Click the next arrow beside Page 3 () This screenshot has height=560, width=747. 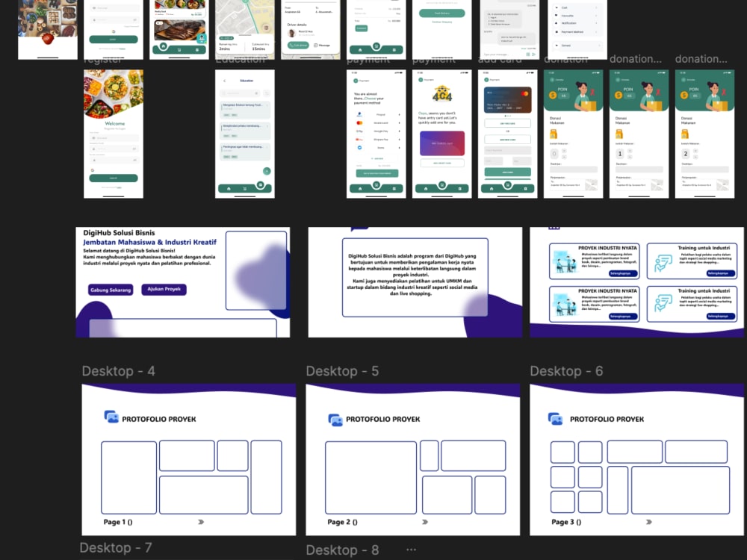[649, 522]
